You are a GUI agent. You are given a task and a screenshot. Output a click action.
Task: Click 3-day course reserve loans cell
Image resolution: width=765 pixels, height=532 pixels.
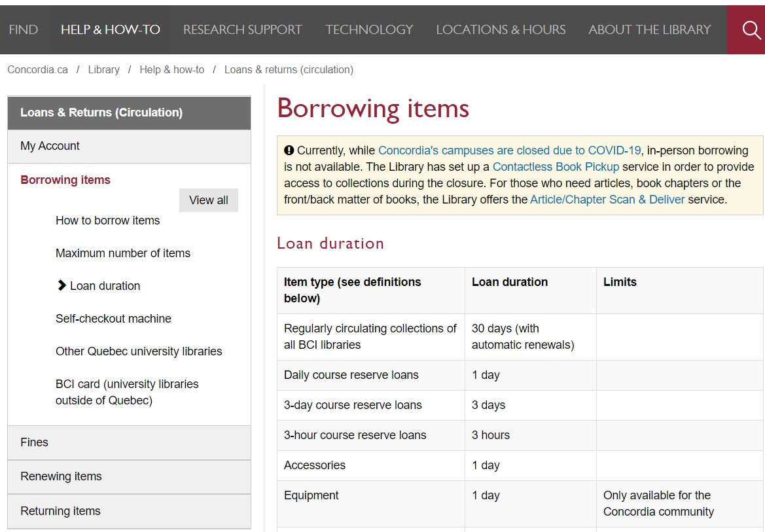click(x=371, y=405)
